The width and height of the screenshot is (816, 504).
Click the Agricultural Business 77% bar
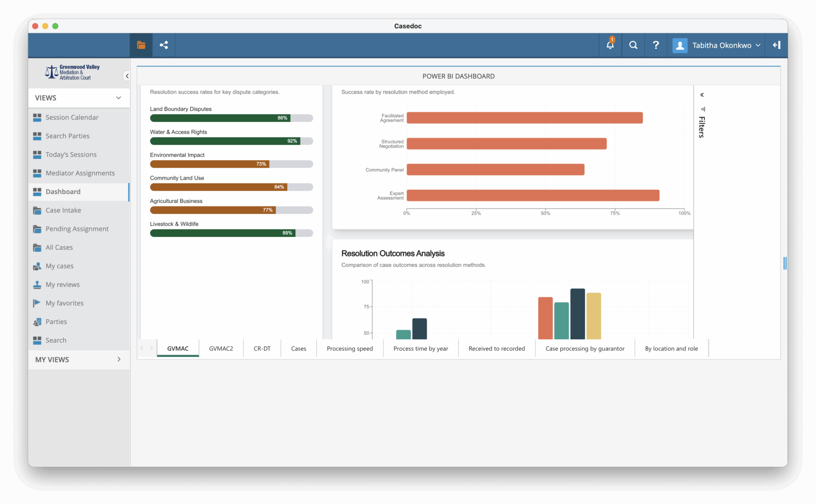tap(213, 210)
